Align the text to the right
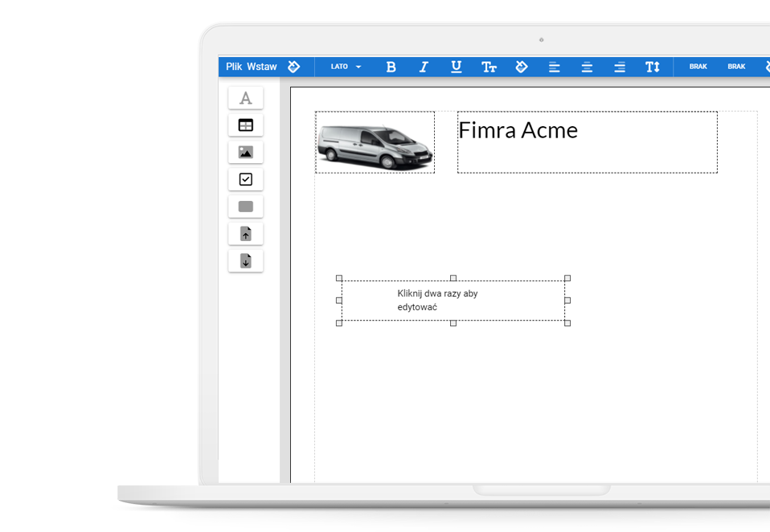The height and width of the screenshot is (532, 770). tap(619, 67)
